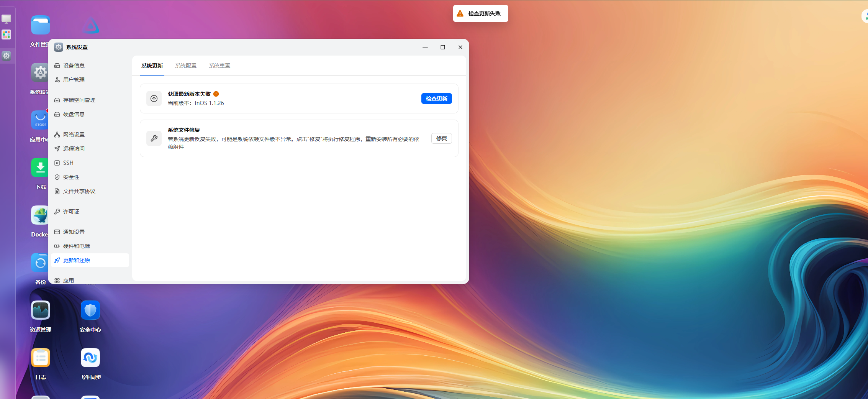868x399 pixels.
Task: Click the warning triangle in 检查更新失败 toast
Action: (460, 13)
